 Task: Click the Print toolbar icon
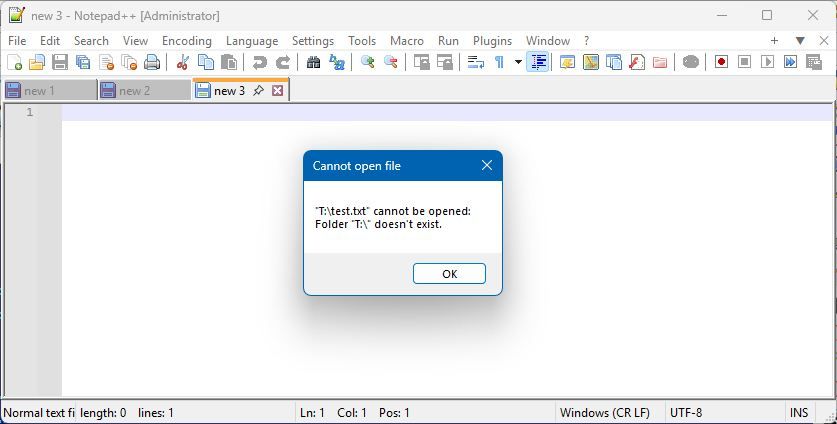coord(152,62)
